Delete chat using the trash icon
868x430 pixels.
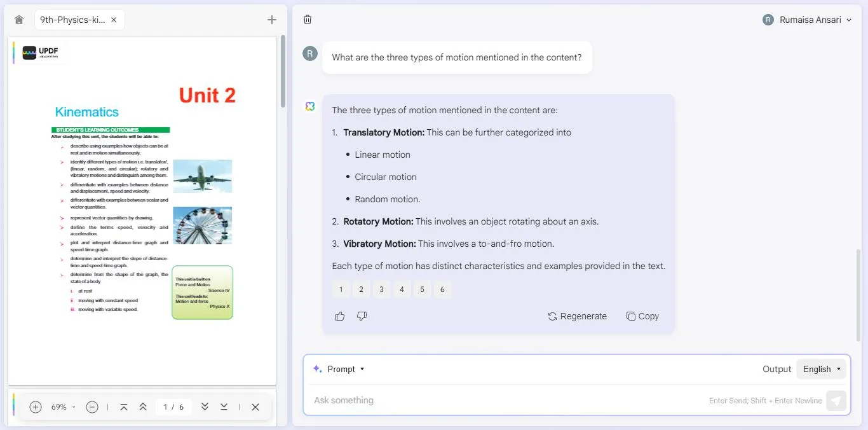coord(308,20)
